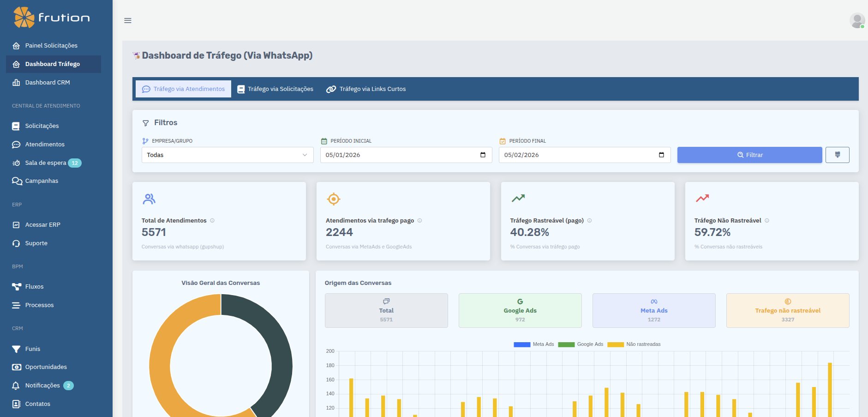Select the Meta Ads origin card
868x417 pixels.
click(653, 310)
